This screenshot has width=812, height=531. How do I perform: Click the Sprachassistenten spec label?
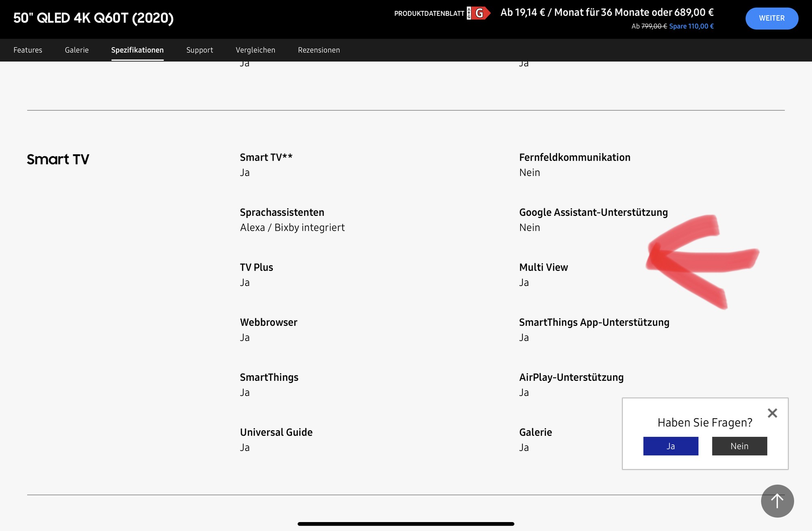[282, 213]
